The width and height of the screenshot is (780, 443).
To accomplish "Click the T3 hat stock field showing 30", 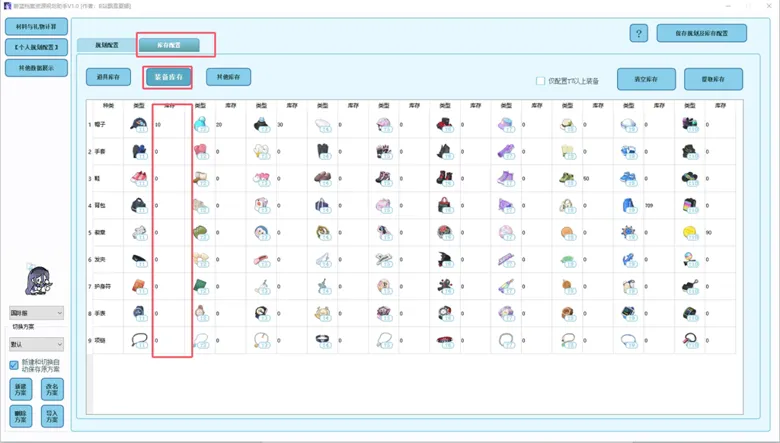I will point(292,124).
